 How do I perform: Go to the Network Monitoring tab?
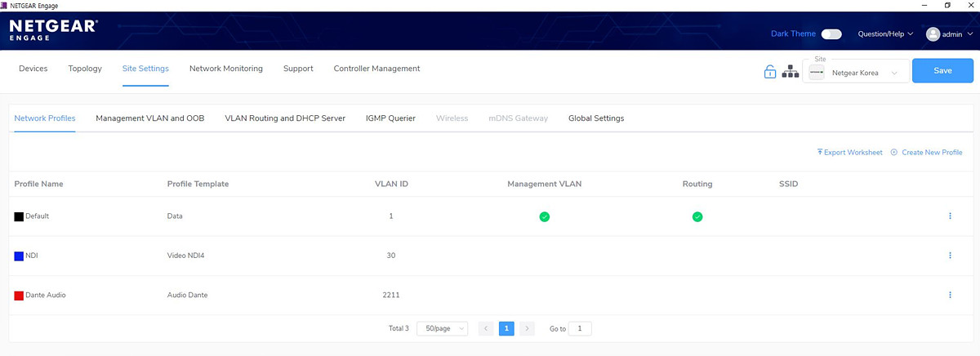(x=226, y=69)
